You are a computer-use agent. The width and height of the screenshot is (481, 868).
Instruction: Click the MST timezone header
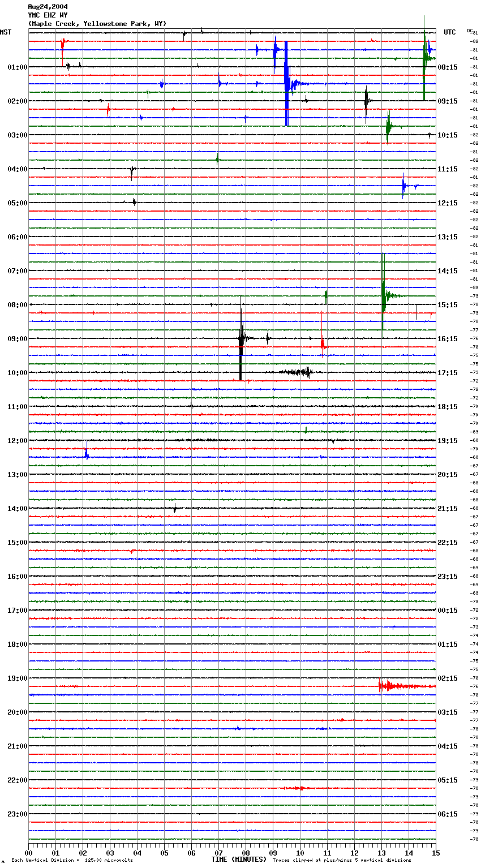click(6, 32)
